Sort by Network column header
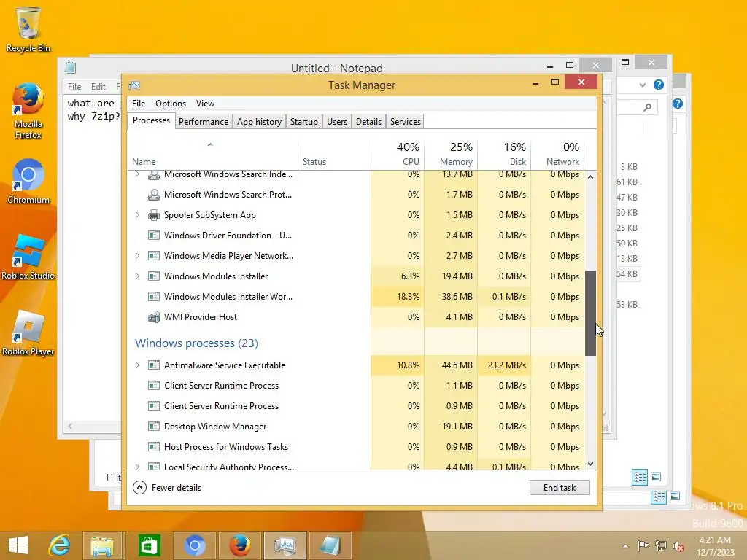This screenshot has height=560, width=747. coord(557,154)
